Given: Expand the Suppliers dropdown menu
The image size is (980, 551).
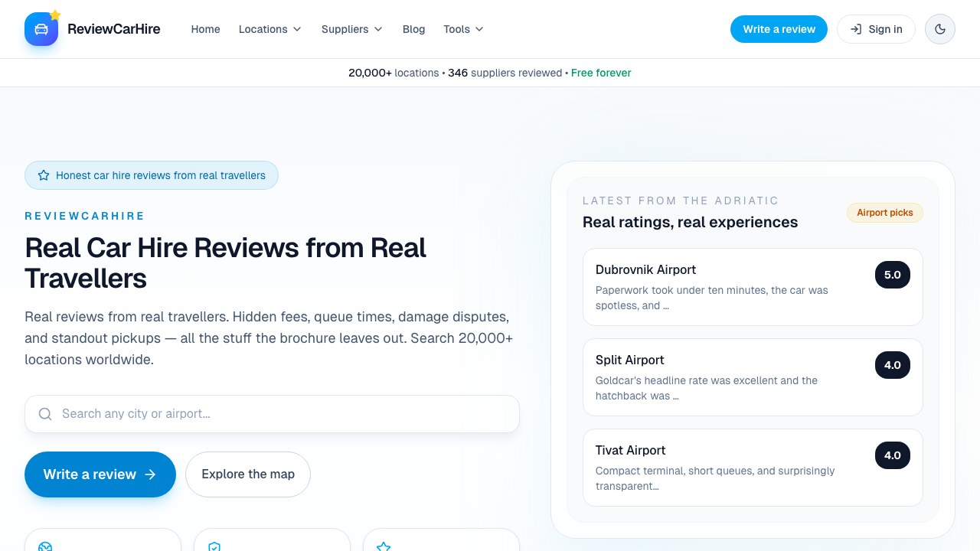Looking at the screenshot, I should tap(351, 29).
